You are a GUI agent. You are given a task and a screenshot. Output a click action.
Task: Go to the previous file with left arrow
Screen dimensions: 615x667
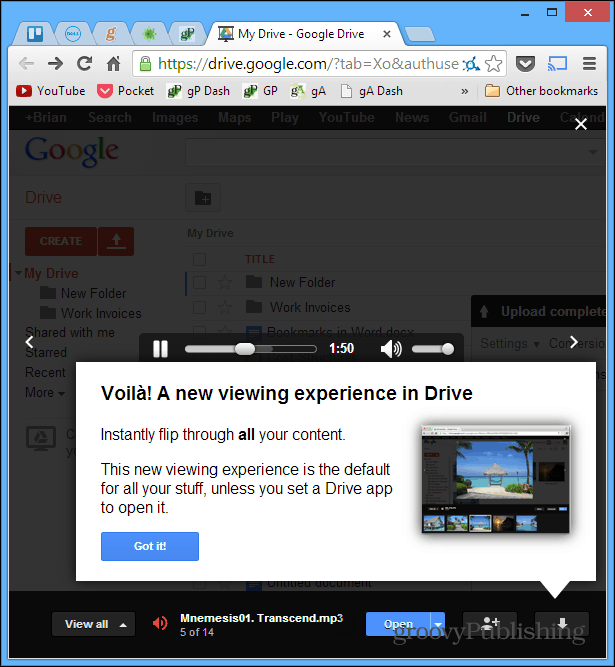[29, 342]
